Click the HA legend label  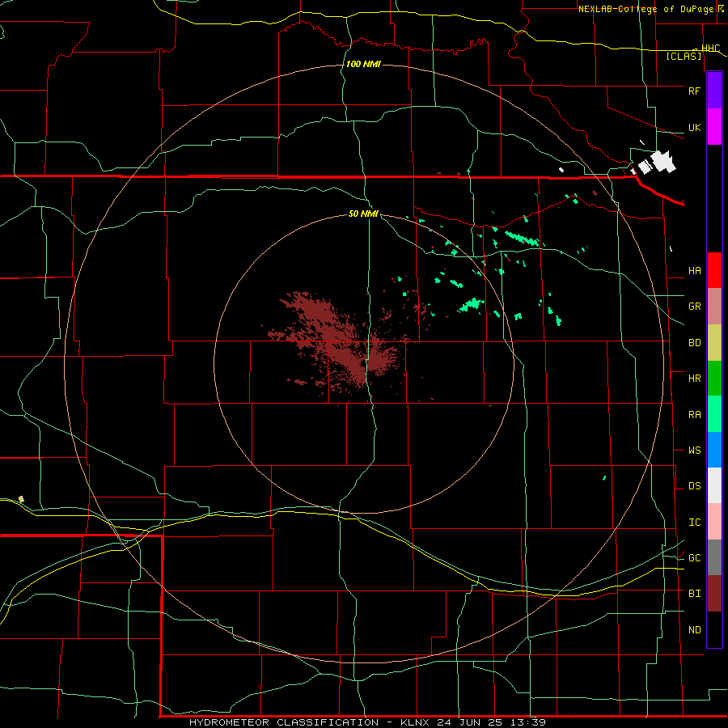(694, 271)
